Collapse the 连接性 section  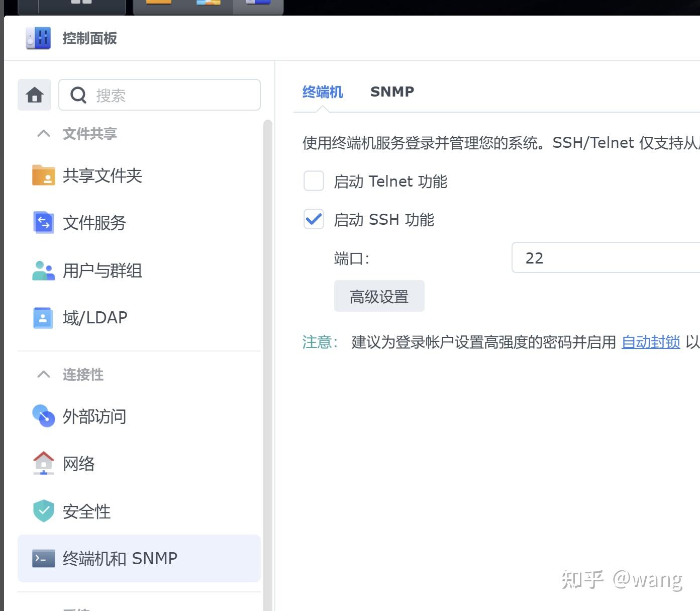43,374
